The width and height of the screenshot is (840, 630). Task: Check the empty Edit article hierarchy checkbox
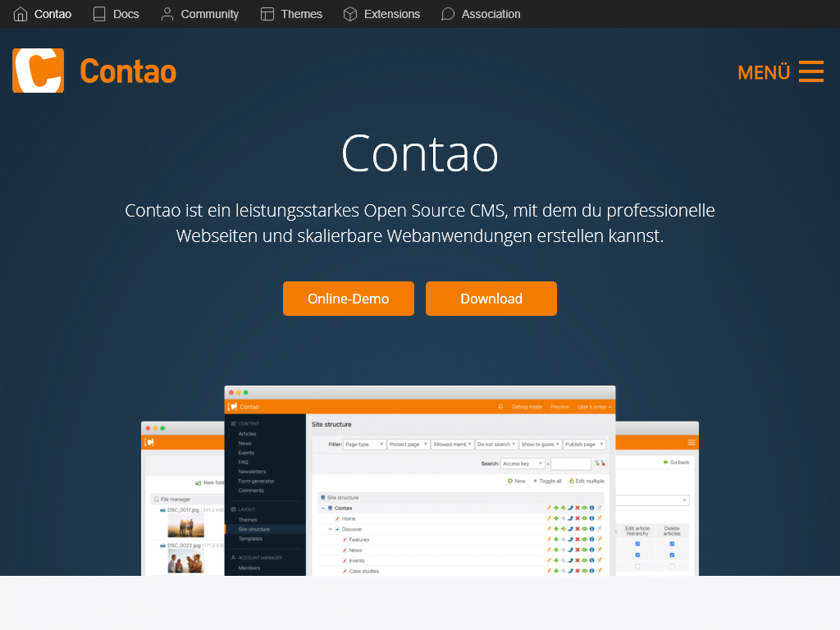[637, 566]
